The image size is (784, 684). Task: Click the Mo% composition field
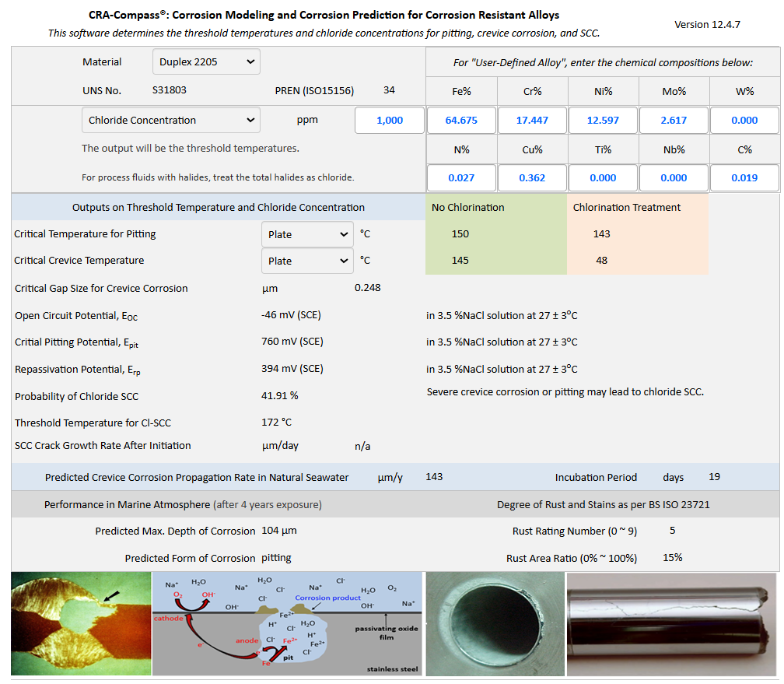pos(674,120)
